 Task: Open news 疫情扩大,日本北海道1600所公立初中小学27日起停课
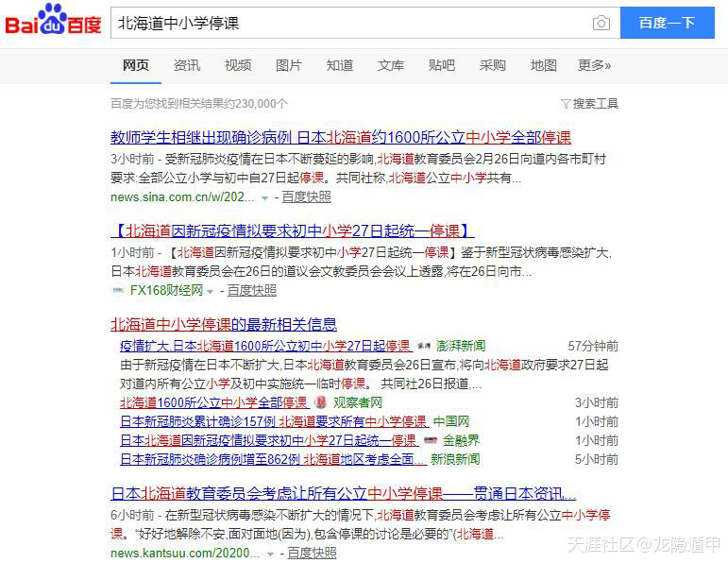coord(265,346)
